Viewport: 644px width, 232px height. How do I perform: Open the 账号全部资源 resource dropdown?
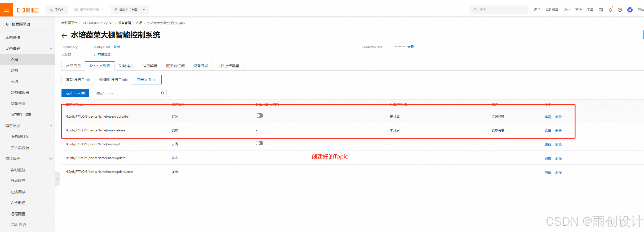click(89, 10)
